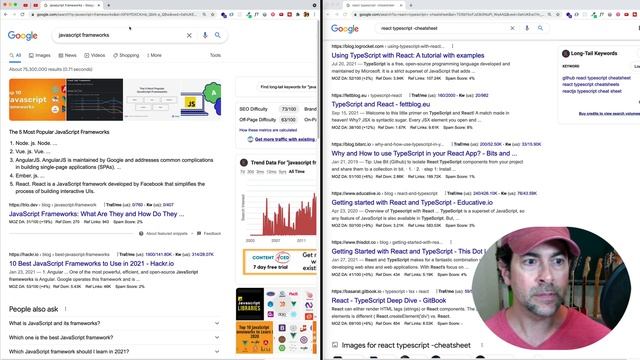The image size is (640, 360).
Task: Click reload button in right browser window
Action: pyautogui.click(x=345, y=14)
